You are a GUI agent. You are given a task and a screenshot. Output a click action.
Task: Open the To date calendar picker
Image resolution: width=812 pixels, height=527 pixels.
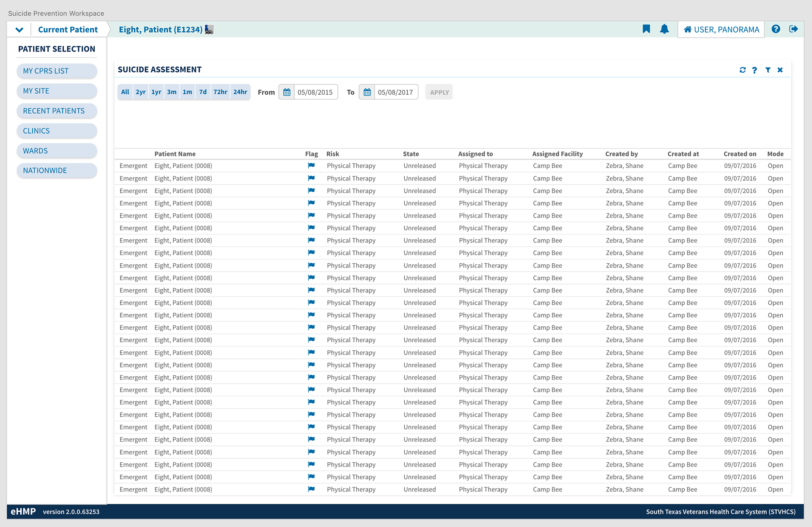pyautogui.click(x=367, y=92)
